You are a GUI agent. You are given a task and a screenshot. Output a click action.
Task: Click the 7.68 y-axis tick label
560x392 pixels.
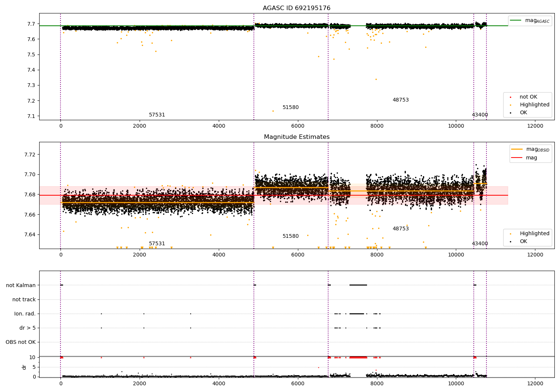[30, 195]
